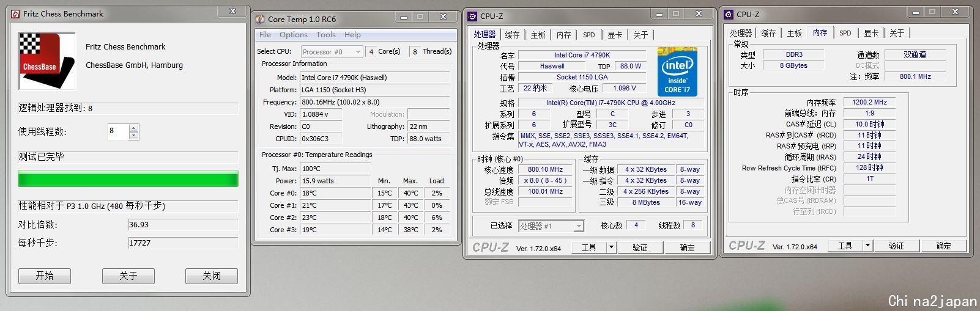
Task: Click the 确定 button in the CPU-Z memory window
Action: point(944,246)
